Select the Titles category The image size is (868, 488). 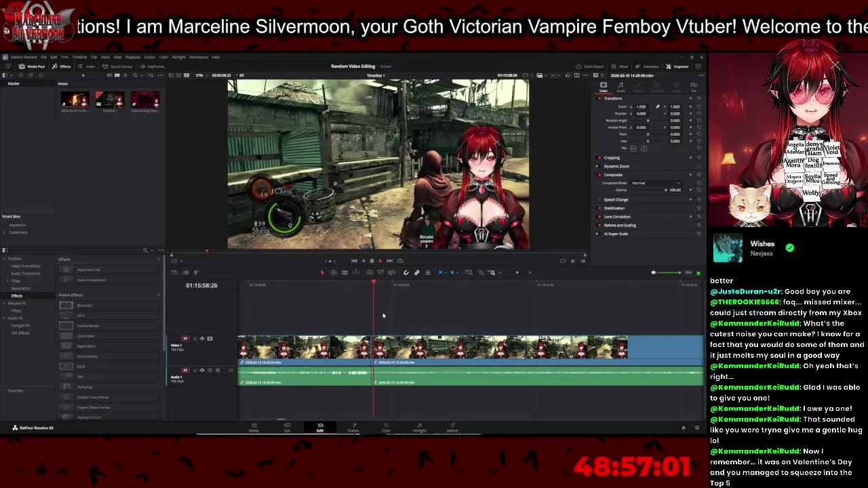pos(15,281)
